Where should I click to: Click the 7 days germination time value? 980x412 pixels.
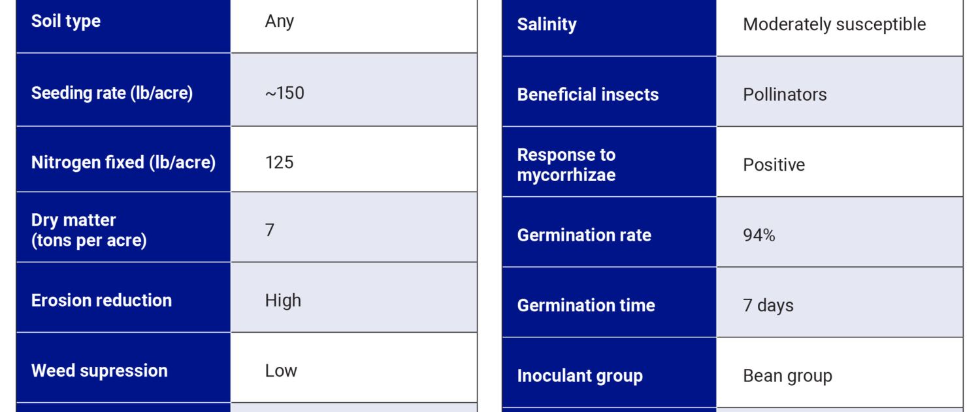768,305
